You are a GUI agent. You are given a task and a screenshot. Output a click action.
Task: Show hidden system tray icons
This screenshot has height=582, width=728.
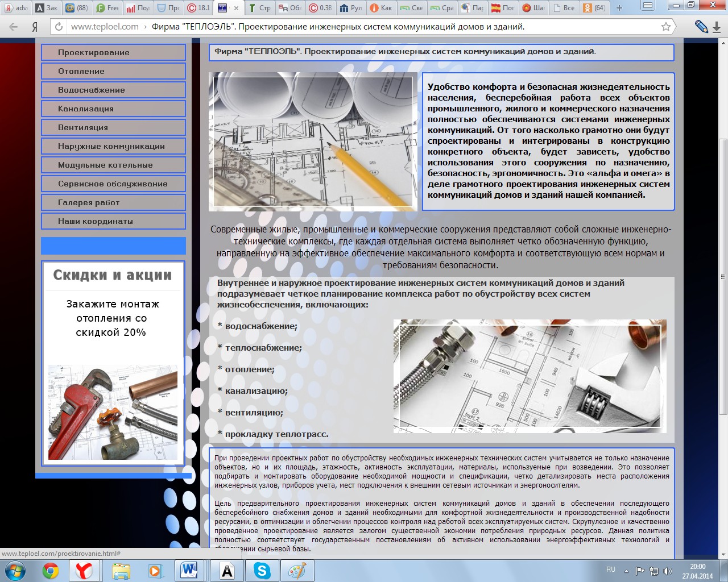click(x=626, y=571)
